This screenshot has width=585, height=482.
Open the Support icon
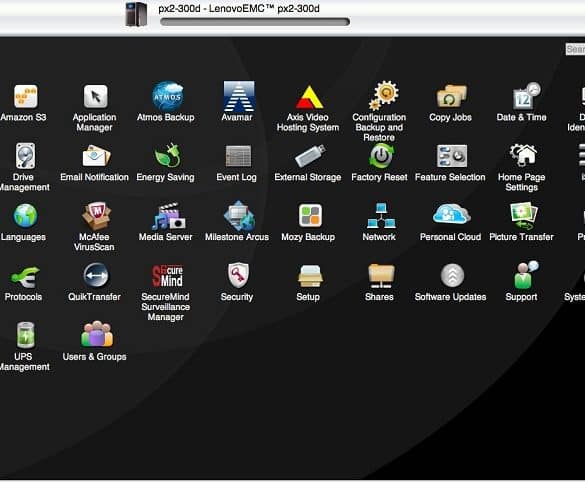[x=526, y=275]
